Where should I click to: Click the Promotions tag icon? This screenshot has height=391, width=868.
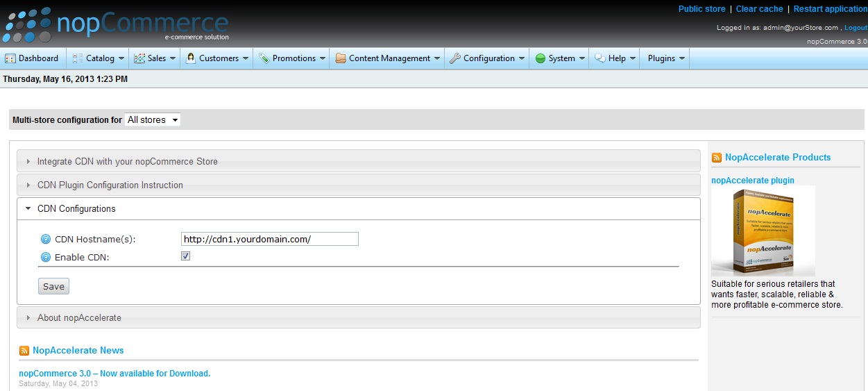tap(264, 58)
